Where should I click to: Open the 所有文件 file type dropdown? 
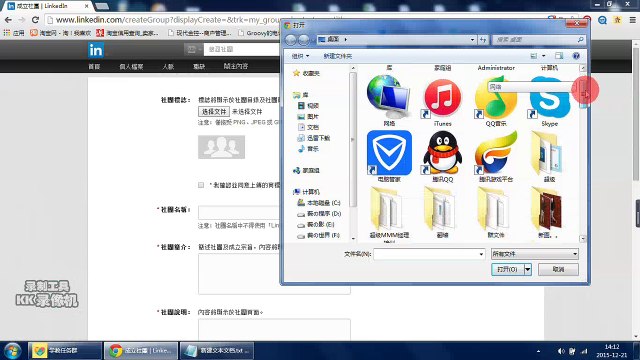(x=534, y=254)
